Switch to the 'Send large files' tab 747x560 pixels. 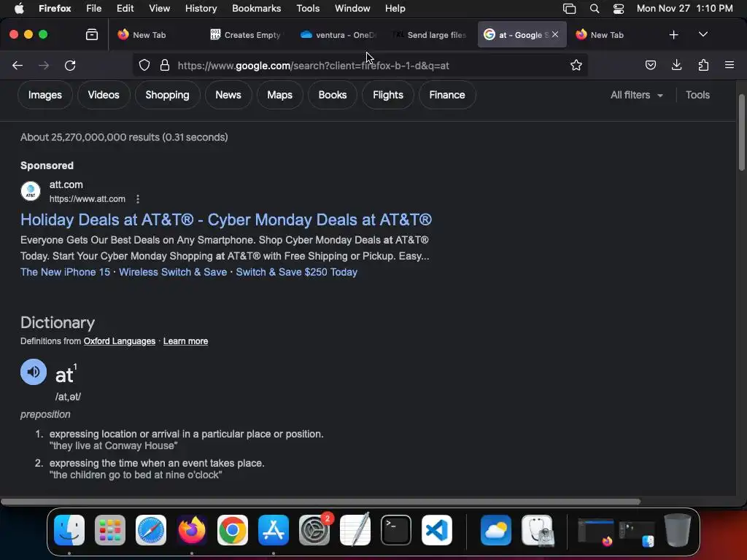click(x=430, y=35)
